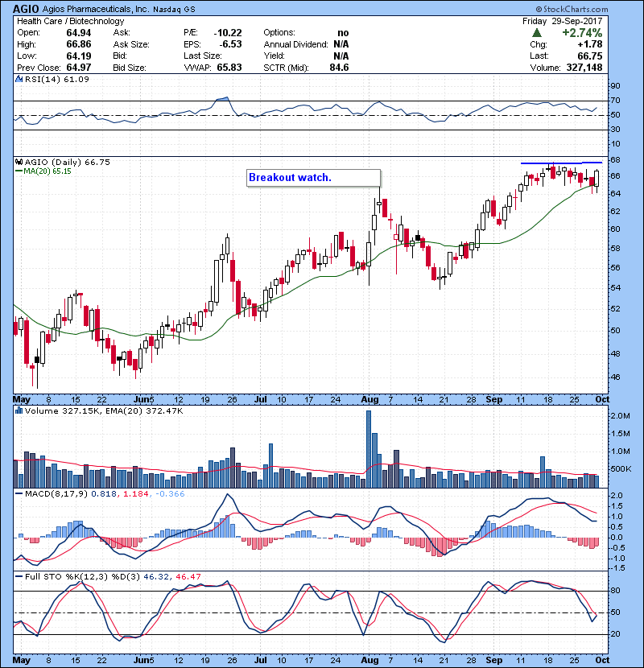
Task: Click the Last price value in the quote header
Action: click(590, 56)
